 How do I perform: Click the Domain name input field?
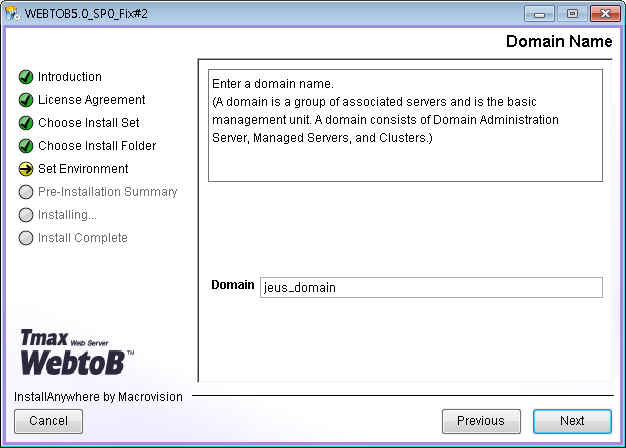pyautogui.click(x=431, y=287)
